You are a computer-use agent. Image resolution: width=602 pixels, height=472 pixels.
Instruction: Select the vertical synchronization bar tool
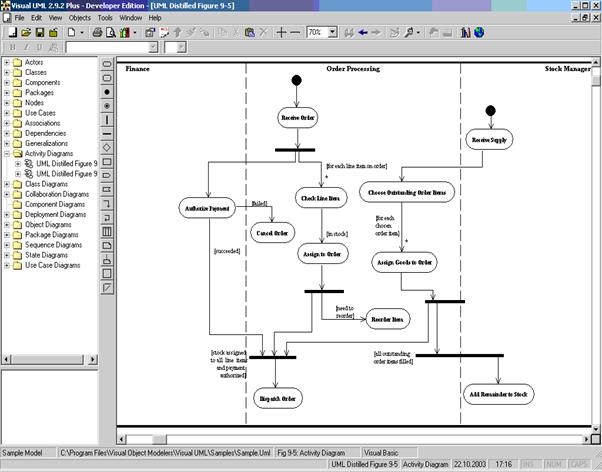pos(107,119)
